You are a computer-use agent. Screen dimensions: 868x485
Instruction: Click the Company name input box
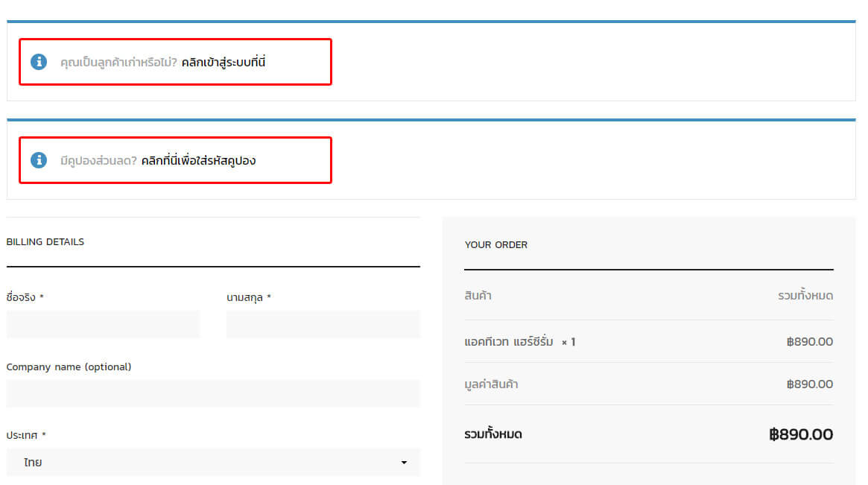[213, 393]
